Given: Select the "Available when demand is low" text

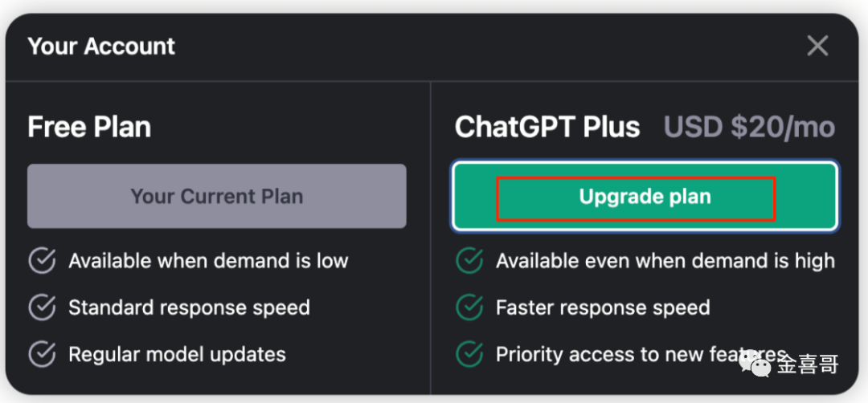Looking at the screenshot, I should [208, 261].
